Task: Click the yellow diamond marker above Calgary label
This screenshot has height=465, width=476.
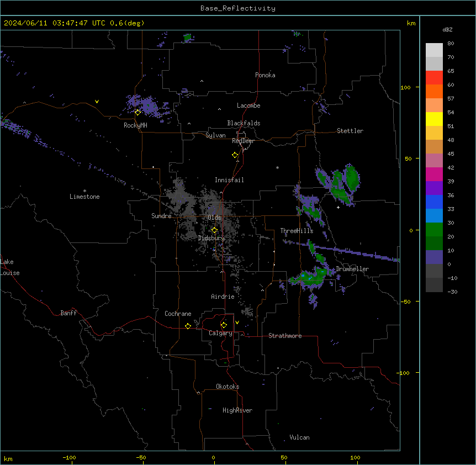Action: [224, 325]
